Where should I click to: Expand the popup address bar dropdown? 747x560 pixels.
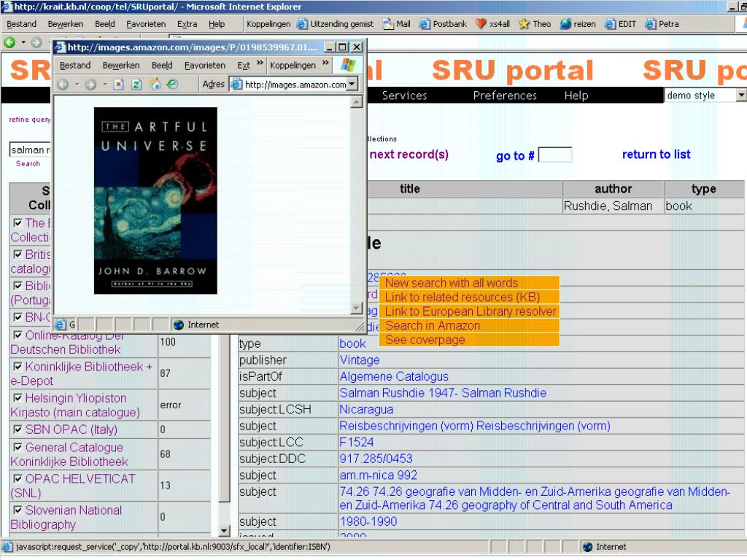(x=352, y=85)
